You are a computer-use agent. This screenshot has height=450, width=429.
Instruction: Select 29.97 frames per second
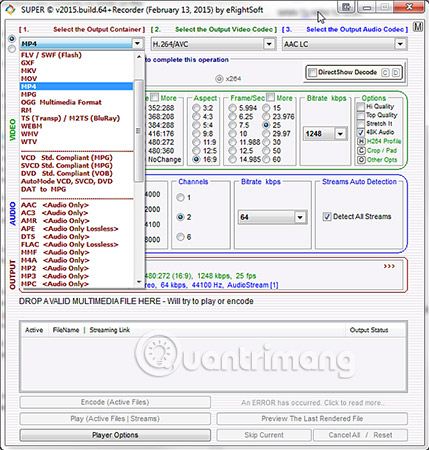click(x=266, y=134)
